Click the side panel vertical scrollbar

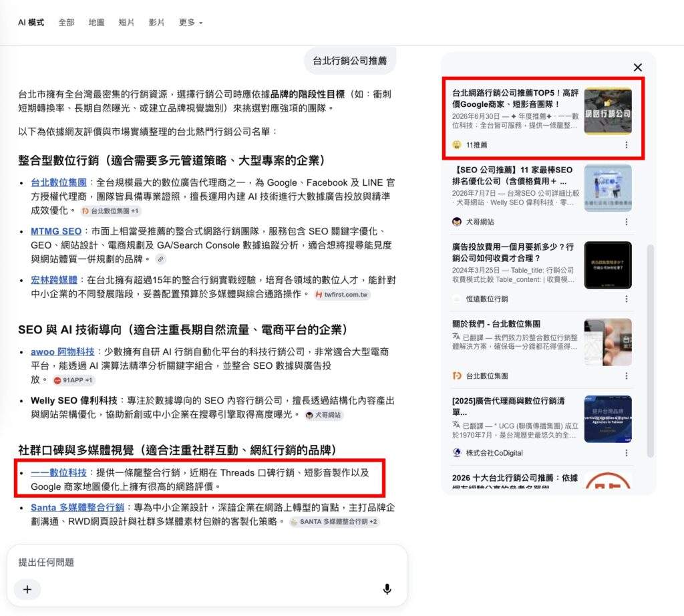(650, 351)
